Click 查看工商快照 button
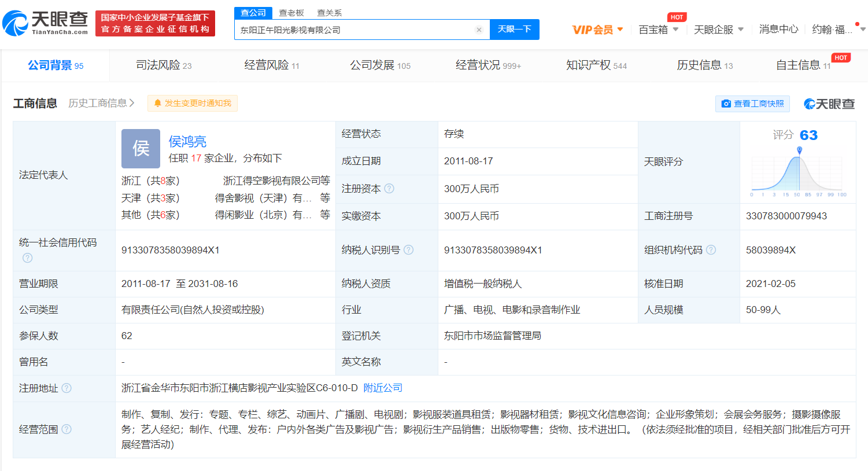 (x=753, y=104)
